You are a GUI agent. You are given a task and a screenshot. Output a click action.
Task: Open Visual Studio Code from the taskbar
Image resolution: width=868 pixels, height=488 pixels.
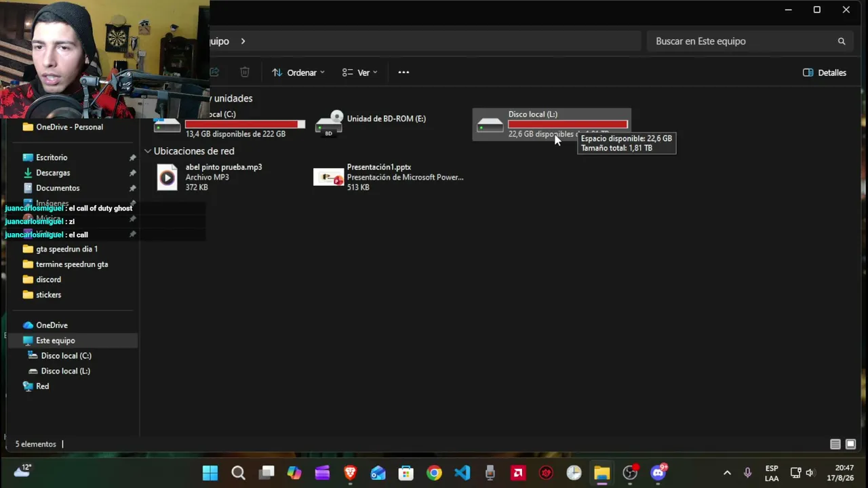click(x=462, y=473)
